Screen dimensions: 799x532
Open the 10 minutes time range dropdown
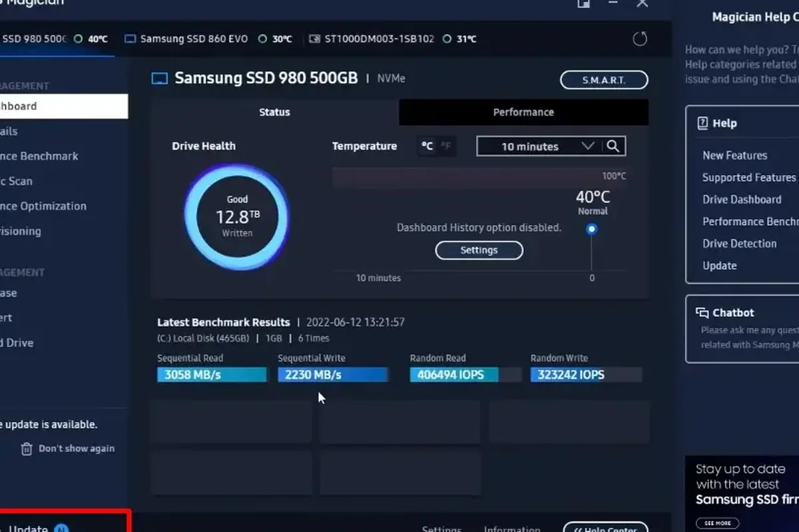click(x=540, y=146)
